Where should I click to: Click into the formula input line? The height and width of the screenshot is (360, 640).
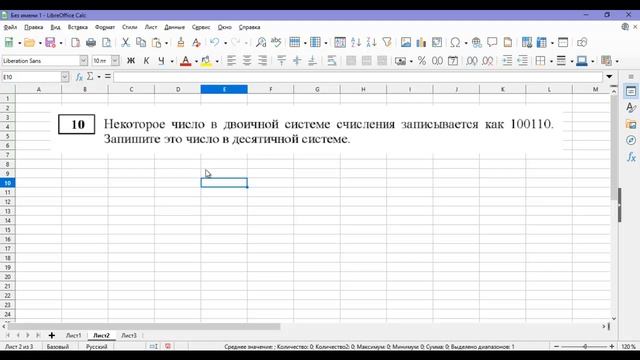pos(358,77)
